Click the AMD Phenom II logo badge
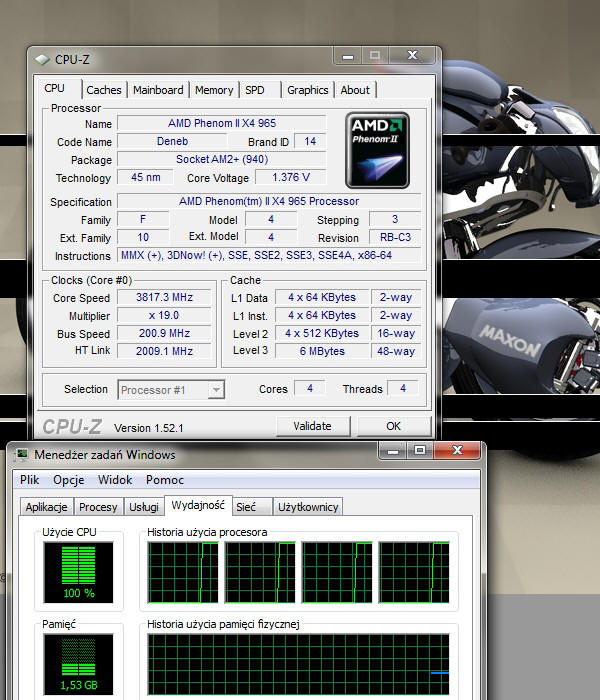 pyautogui.click(x=377, y=150)
